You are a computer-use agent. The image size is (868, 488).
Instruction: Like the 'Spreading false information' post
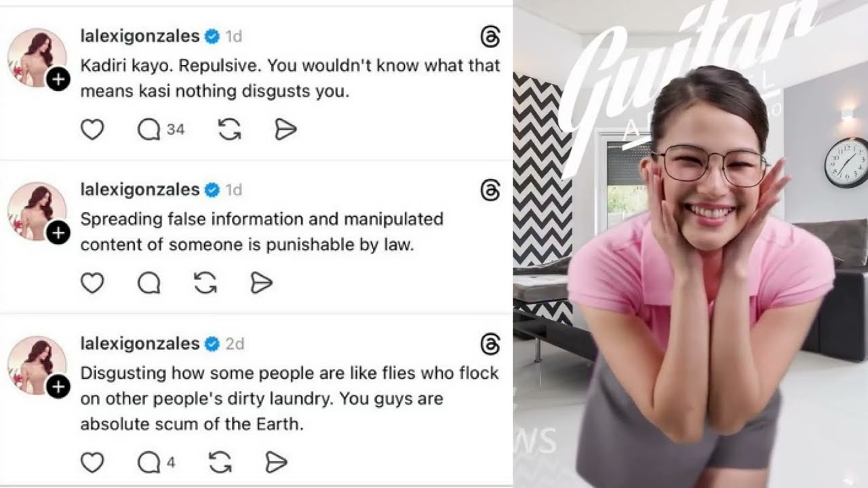(x=92, y=283)
